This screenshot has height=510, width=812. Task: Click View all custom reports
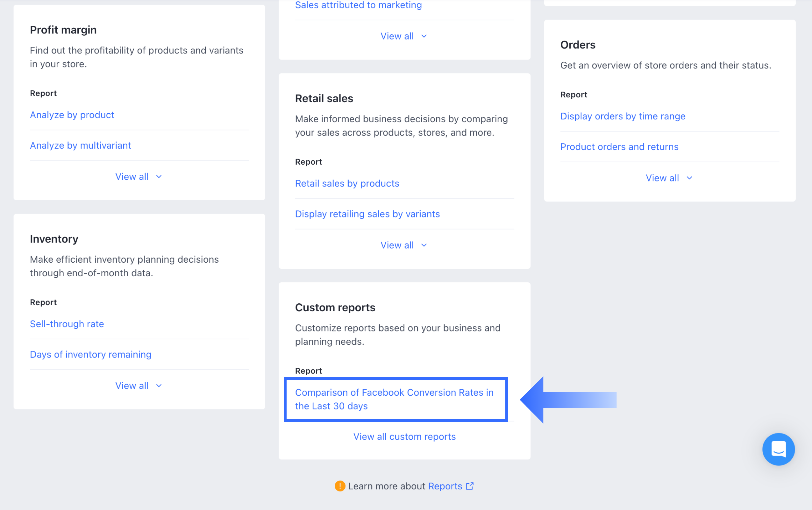point(404,436)
